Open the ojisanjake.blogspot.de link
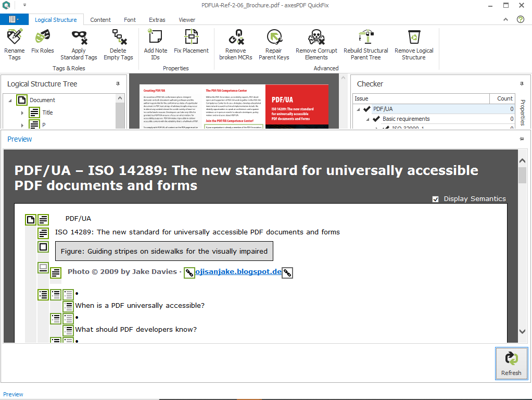532x400 pixels. 238,272
